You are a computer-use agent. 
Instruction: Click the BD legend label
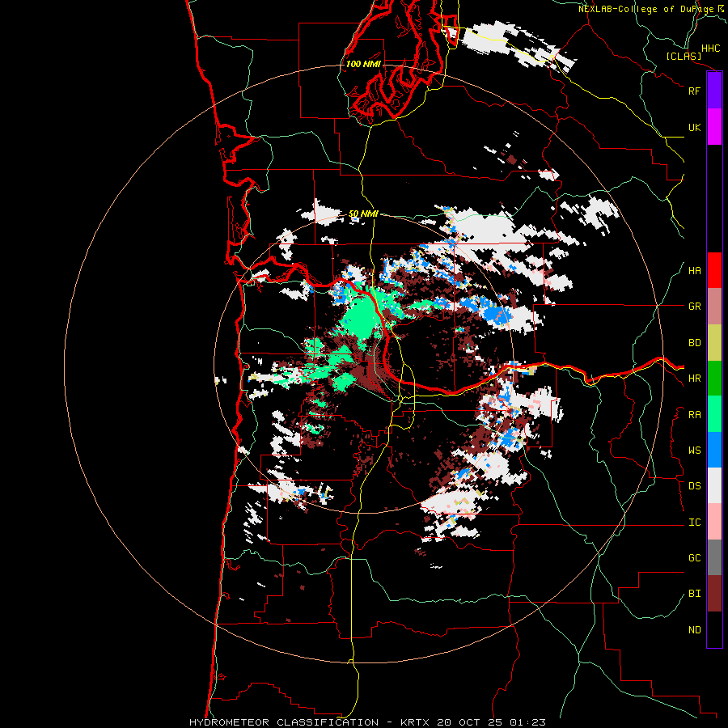694,343
